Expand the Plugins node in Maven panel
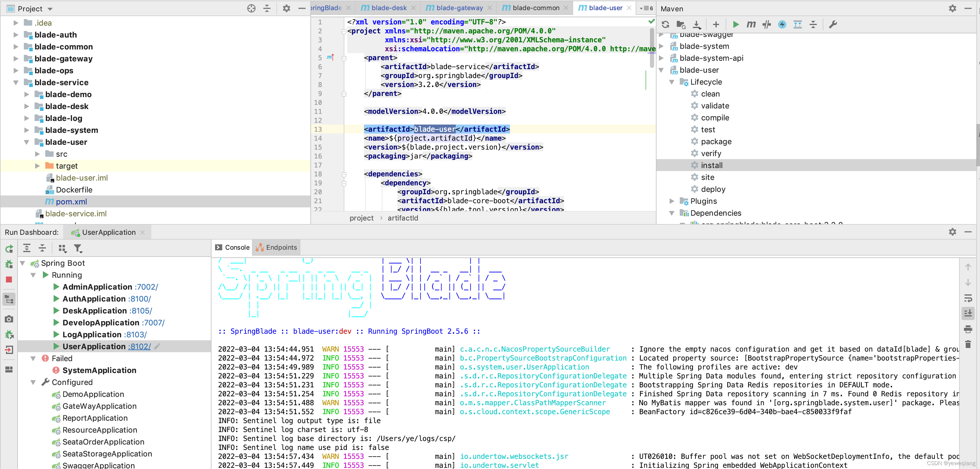 tap(672, 201)
